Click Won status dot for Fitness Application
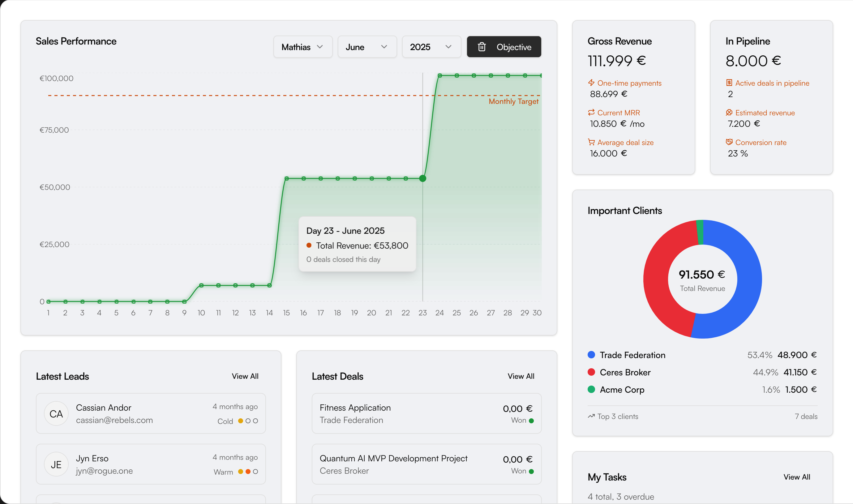The image size is (853, 504). tap(531, 421)
